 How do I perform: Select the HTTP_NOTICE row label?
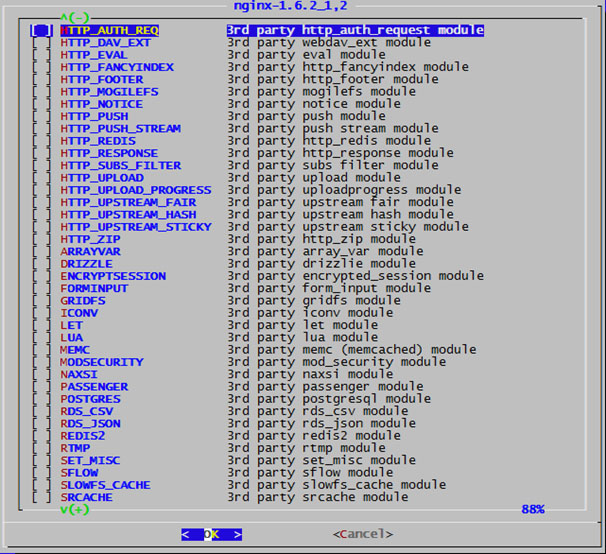(102, 104)
